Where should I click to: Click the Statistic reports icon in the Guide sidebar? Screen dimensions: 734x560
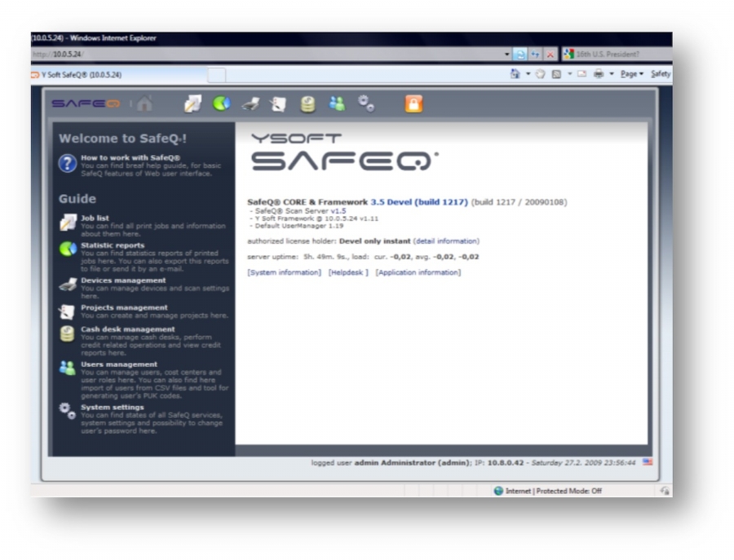68,249
